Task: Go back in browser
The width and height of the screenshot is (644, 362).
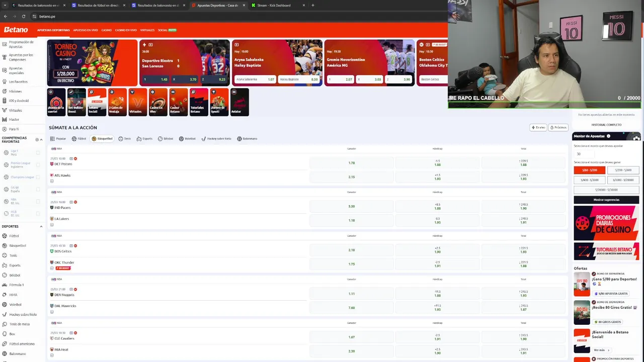Action: pyautogui.click(x=5, y=16)
